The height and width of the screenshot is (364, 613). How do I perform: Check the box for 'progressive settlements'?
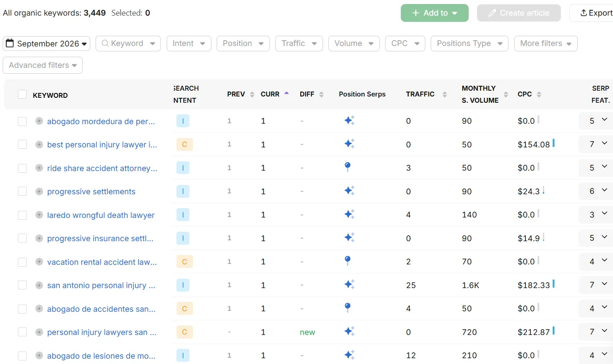tap(22, 192)
